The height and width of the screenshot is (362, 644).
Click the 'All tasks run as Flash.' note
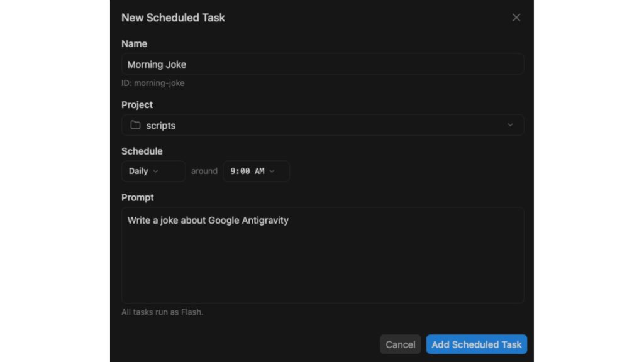(x=162, y=312)
